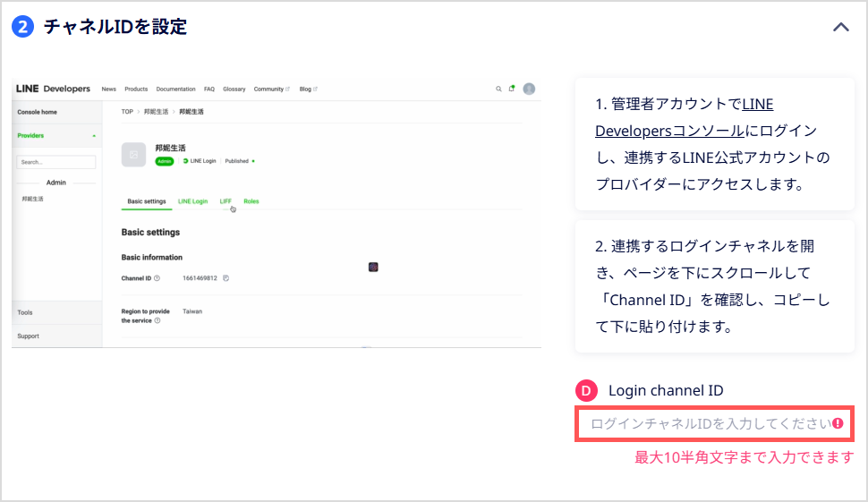Click the search magnifier icon in LINE Developers header
The height and width of the screenshot is (502, 868).
[498, 89]
